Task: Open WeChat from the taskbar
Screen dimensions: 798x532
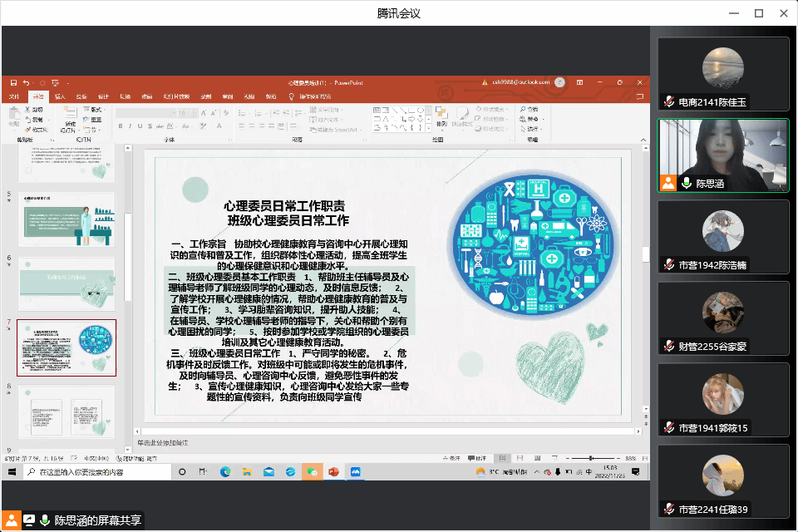Action: 312,471
